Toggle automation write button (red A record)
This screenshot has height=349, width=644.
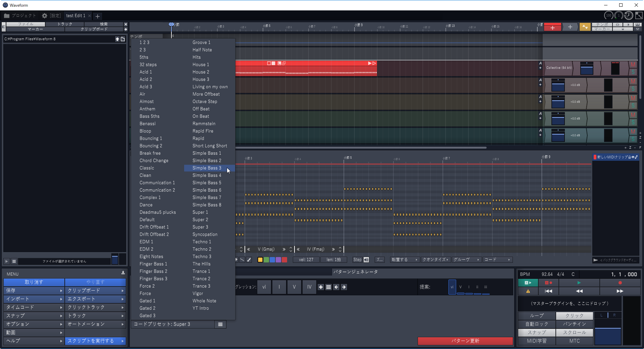coord(548,283)
